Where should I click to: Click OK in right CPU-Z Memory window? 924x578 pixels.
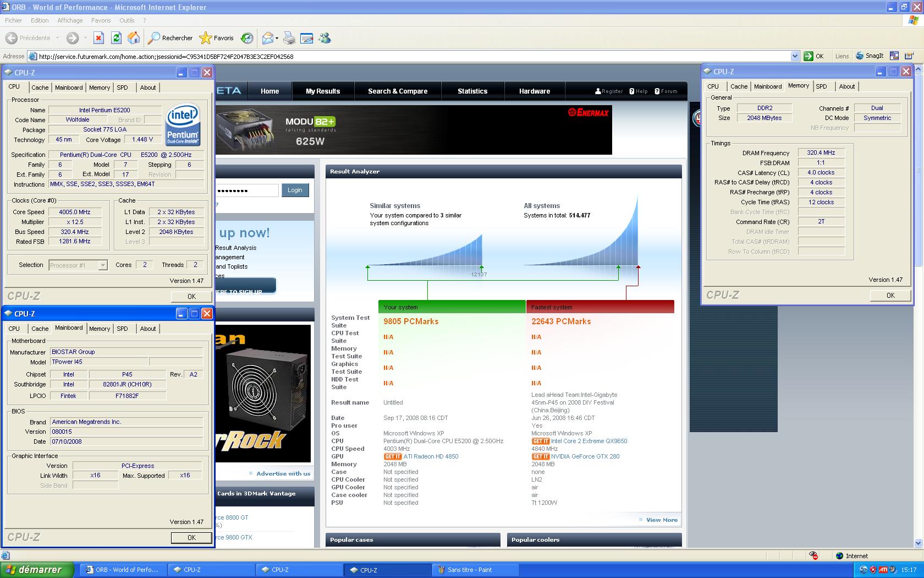tap(890, 295)
